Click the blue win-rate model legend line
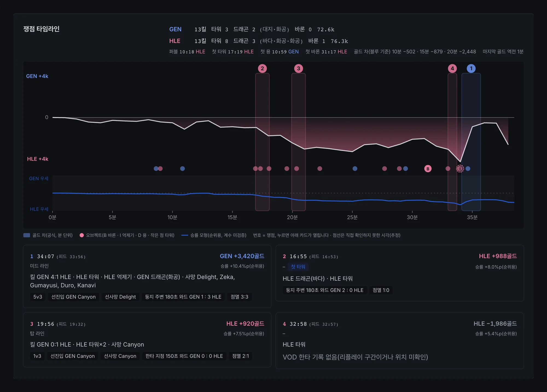 click(x=185, y=235)
